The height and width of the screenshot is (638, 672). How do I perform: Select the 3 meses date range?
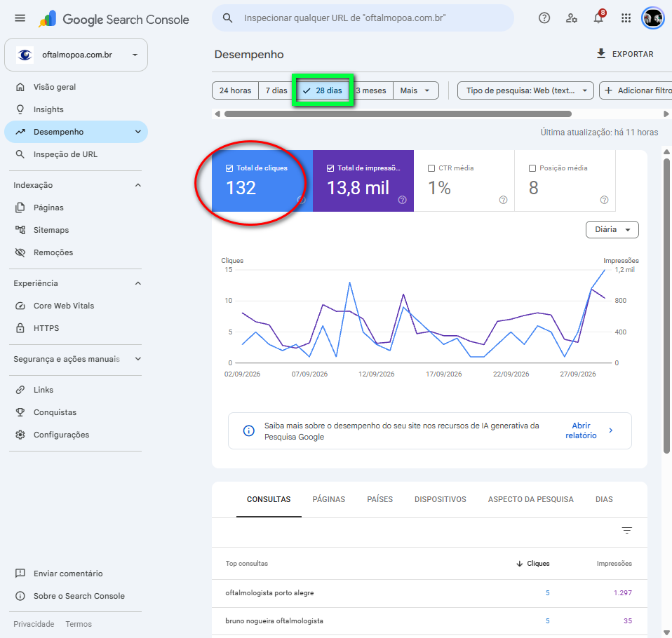pyautogui.click(x=371, y=90)
